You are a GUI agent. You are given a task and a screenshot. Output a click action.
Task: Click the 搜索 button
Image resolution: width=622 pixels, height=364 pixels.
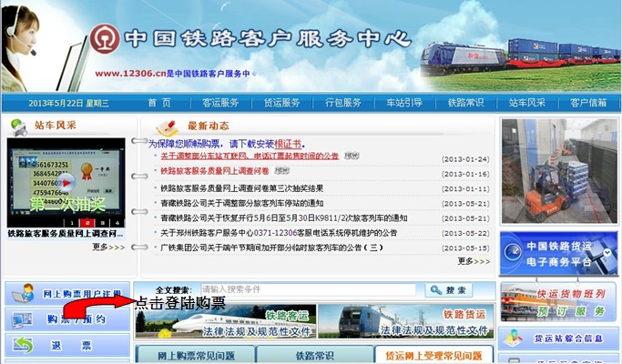point(449,290)
